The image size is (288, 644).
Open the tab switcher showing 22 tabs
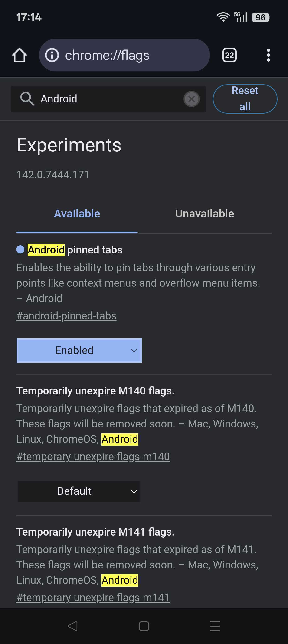coord(229,55)
